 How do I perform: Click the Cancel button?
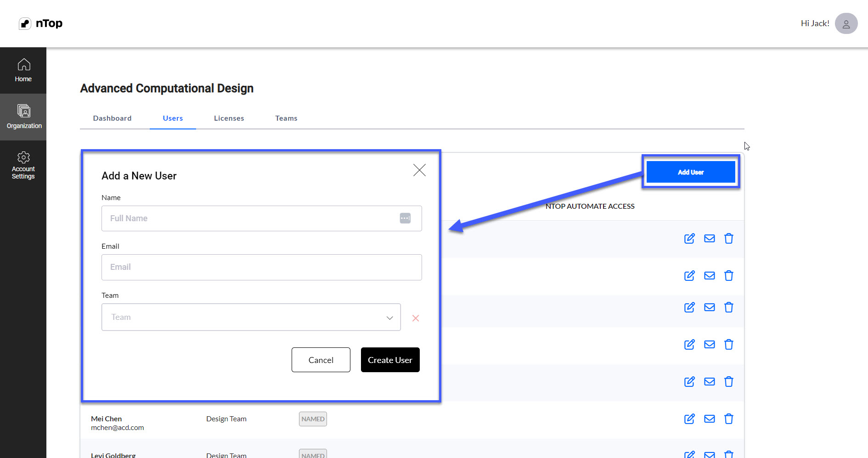[321, 360]
